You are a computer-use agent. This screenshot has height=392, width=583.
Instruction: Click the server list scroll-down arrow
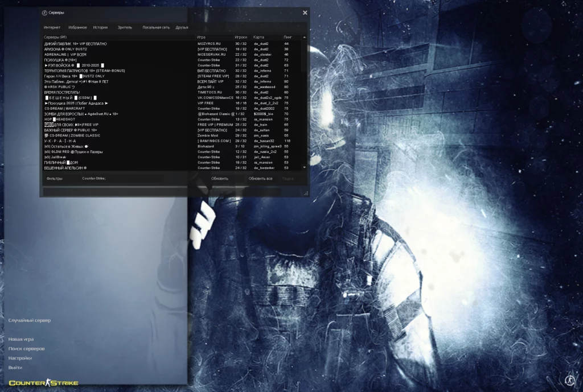click(305, 167)
